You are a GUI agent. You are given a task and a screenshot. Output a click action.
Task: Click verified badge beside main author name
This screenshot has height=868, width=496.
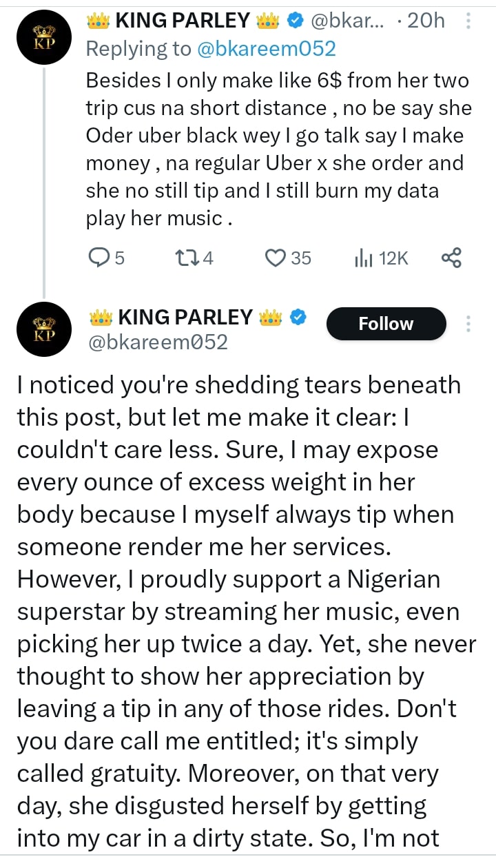[297, 317]
